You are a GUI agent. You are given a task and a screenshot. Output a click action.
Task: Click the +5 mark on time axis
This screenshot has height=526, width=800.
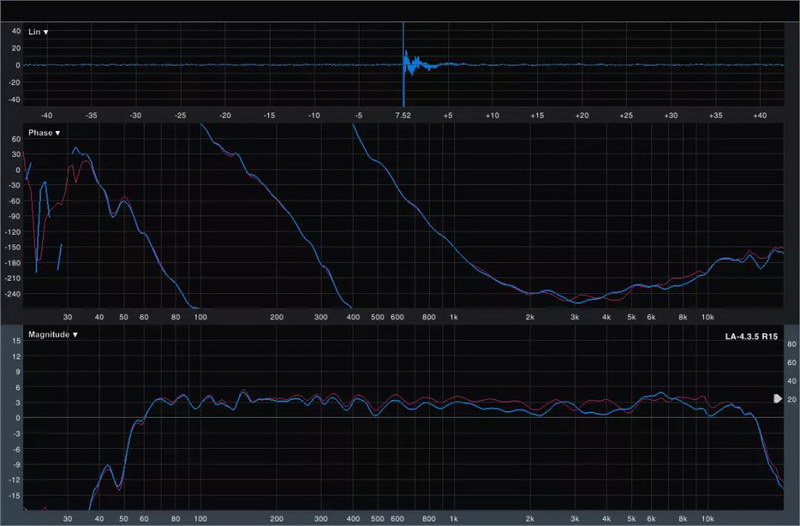(x=448, y=116)
